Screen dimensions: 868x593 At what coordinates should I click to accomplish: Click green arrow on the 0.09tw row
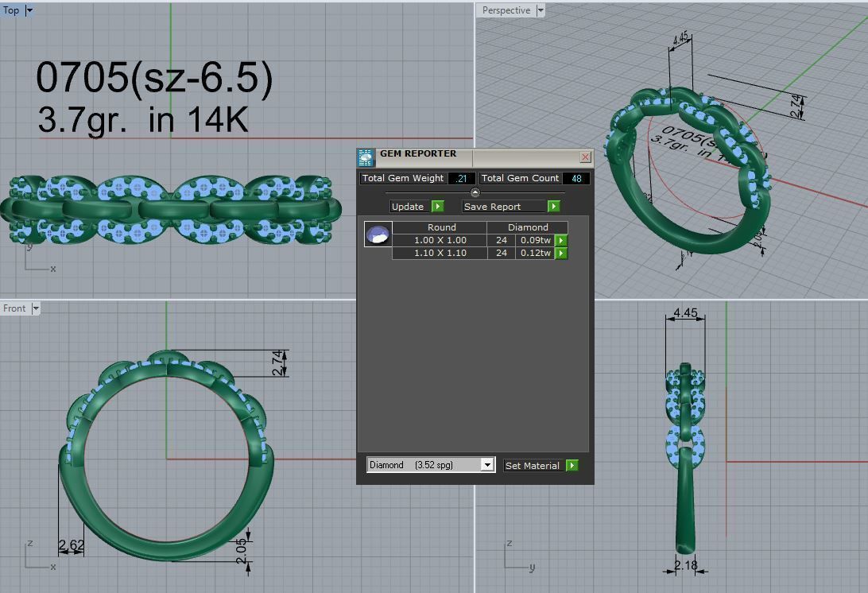coord(560,240)
